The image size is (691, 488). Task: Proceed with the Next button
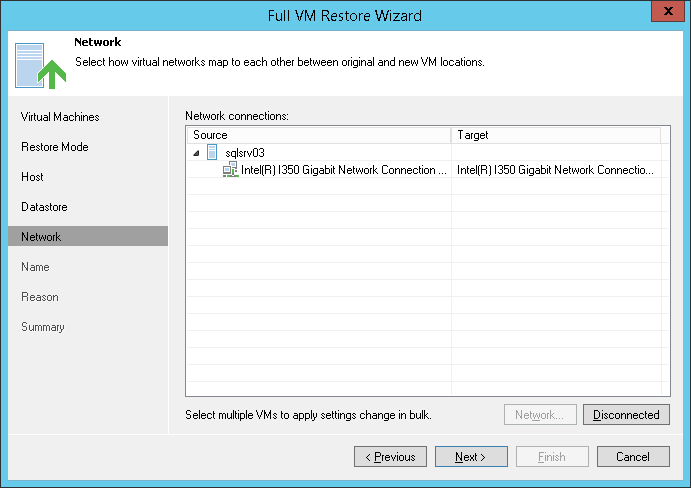(x=471, y=457)
